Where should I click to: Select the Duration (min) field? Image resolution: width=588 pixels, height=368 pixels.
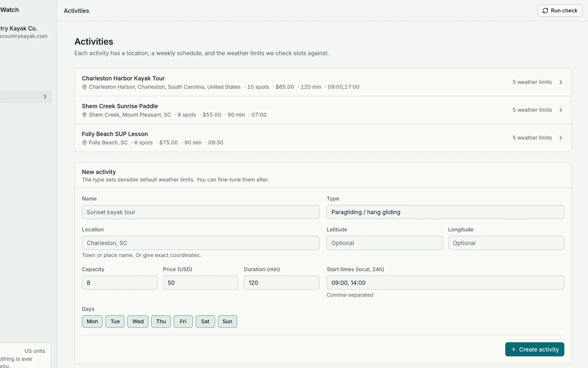282,282
